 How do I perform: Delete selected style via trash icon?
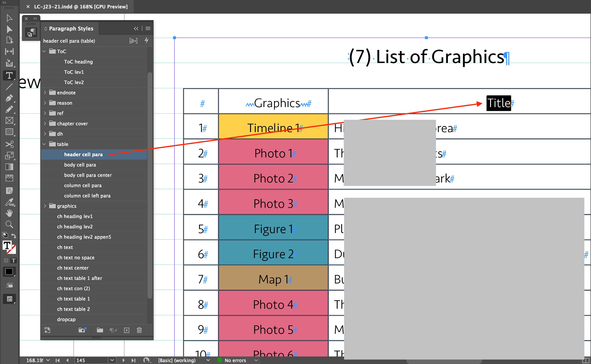tap(139, 330)
